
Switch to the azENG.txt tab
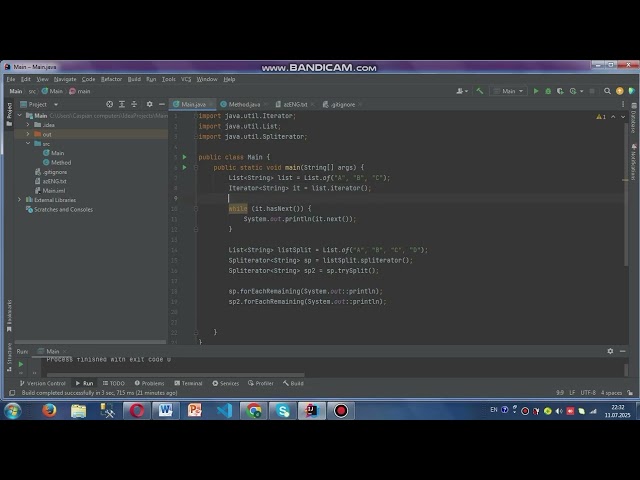click(x=294, y=104)
